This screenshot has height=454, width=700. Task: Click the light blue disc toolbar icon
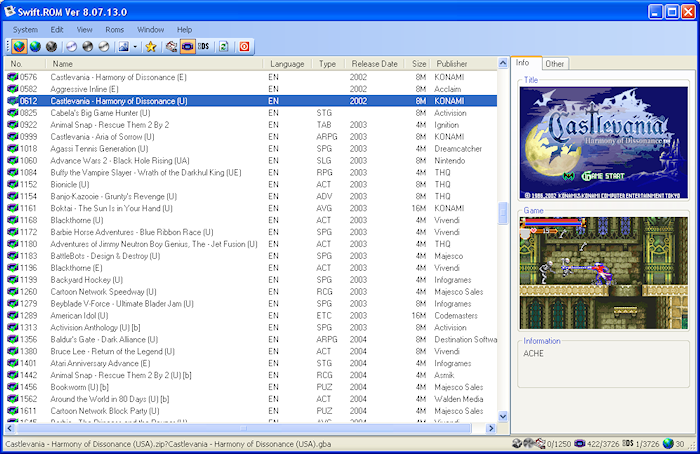[x=71, y=46]
